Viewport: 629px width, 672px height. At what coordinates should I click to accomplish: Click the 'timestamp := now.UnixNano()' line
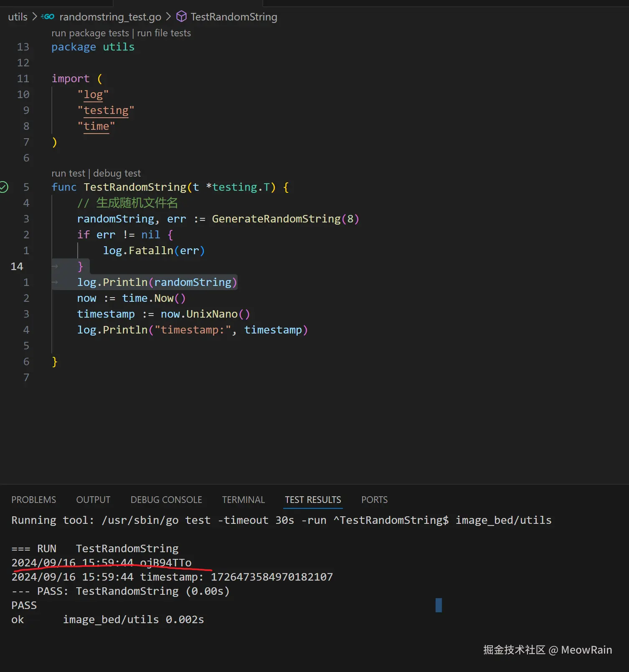point(163,314)
